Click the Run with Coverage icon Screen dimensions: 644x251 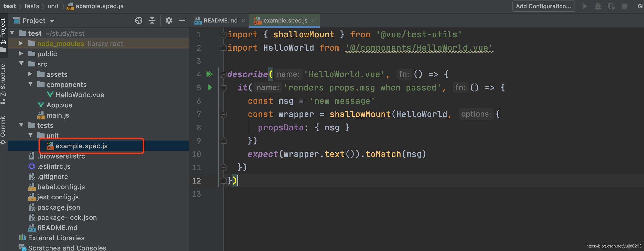click(x=611, y=6)
